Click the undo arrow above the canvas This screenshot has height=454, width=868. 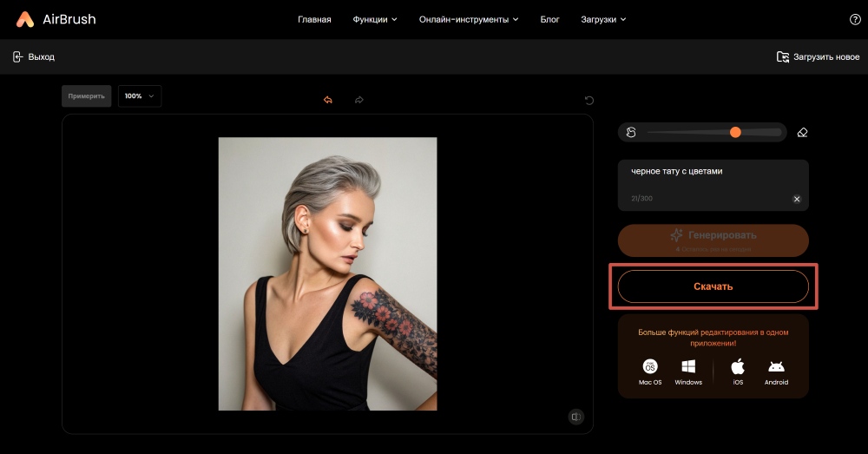point(328,100)
